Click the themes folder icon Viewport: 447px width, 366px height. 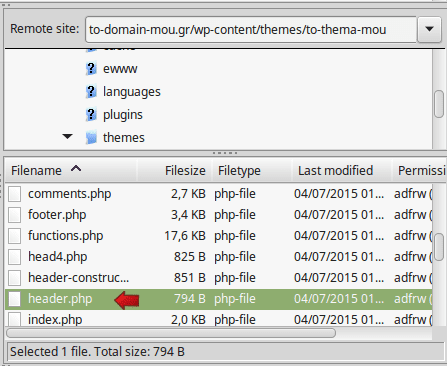click(91, 137)
